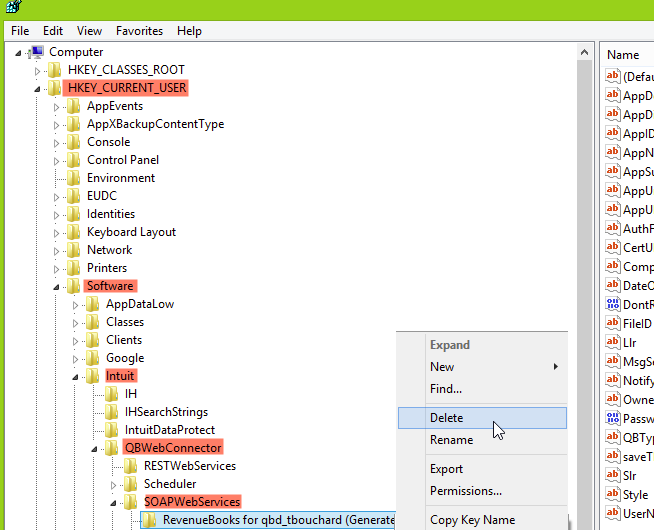Viewport: 654px width, 530px height.
Task: Expand the AppEvents key
Action: (56, 107)
